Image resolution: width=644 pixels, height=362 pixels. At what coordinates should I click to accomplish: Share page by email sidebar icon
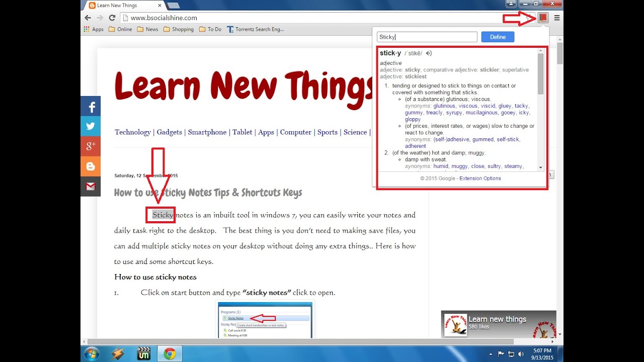point(91,187)
